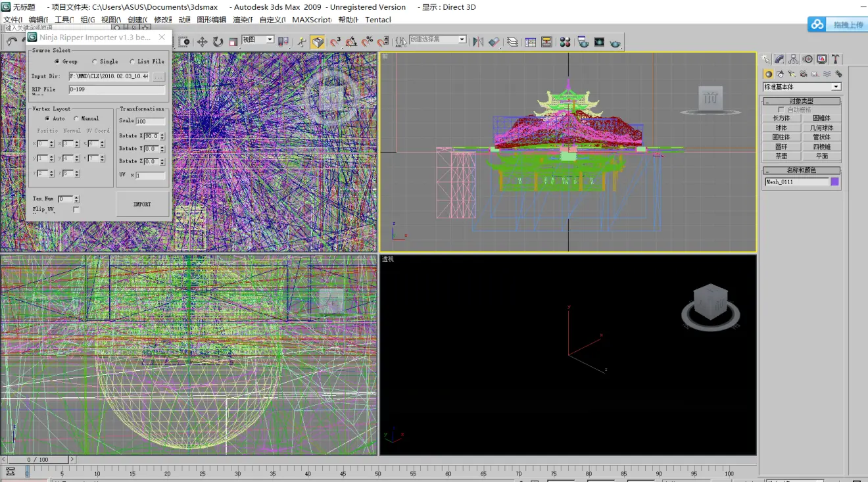Open the 文件 menu
Image resolution: width=868 pixels, height=482 pixels.
[x=13, y=20]
